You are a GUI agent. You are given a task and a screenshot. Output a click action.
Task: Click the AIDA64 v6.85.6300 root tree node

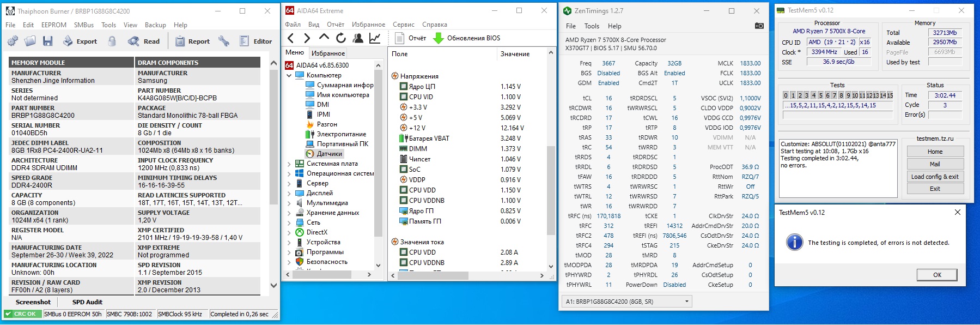pyautogui.click(x=317, y=65)
